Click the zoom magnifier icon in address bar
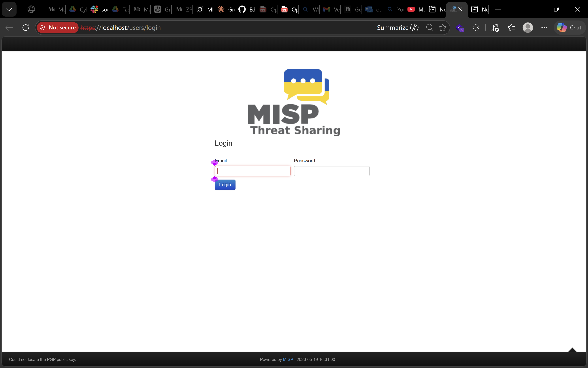Image resolution: width=588 pixels, height=368 pixels. pyautogui.click(x=430, y=27)
